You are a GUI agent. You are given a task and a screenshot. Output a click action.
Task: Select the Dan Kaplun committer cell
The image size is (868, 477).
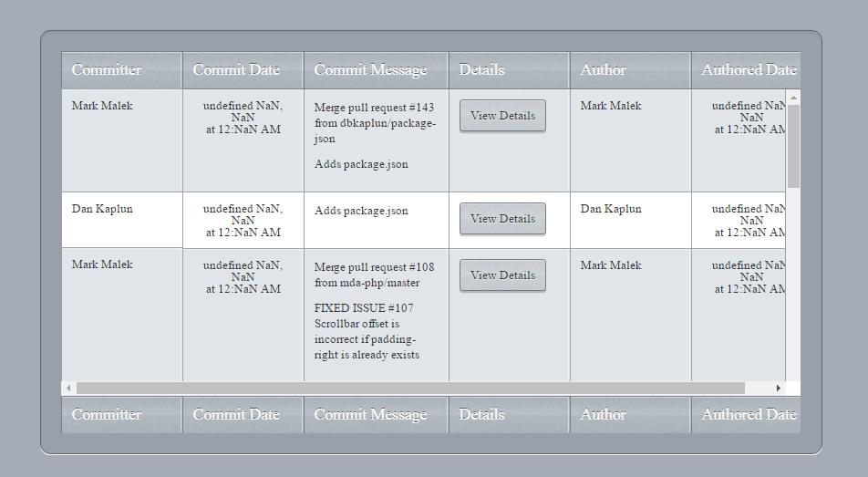[102, 209]
